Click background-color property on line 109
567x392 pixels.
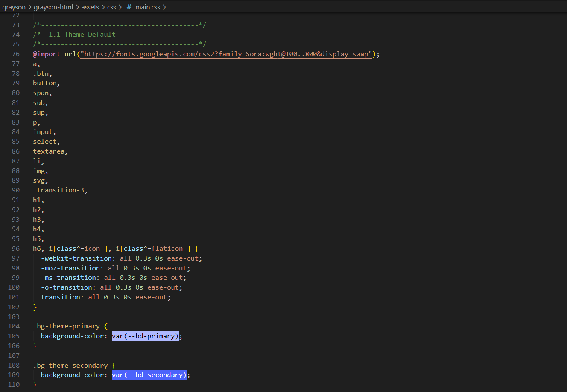[x=72, y=375]
